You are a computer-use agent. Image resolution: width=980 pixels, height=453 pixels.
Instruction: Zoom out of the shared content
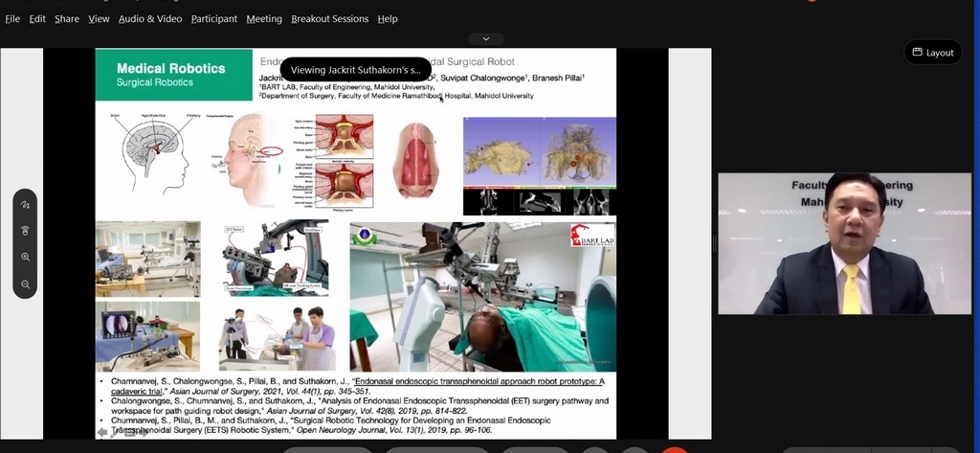pyautogui.click(x=25, y=284)
